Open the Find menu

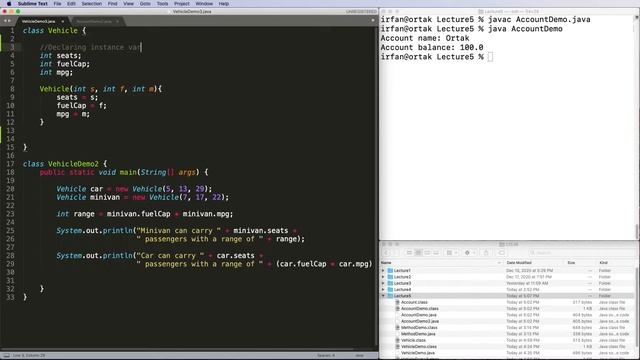click(112, 4)
